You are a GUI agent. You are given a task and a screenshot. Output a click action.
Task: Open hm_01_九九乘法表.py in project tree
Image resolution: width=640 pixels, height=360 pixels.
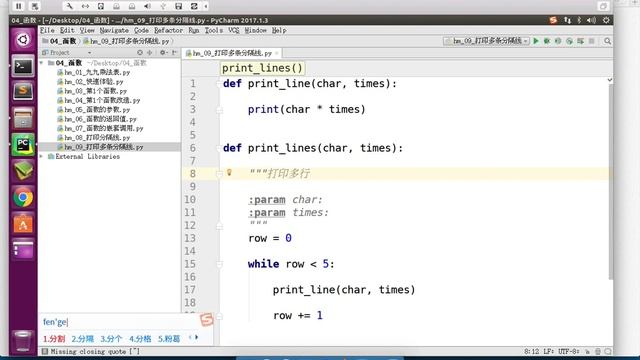pyautogui.click(x=93, y=72)
